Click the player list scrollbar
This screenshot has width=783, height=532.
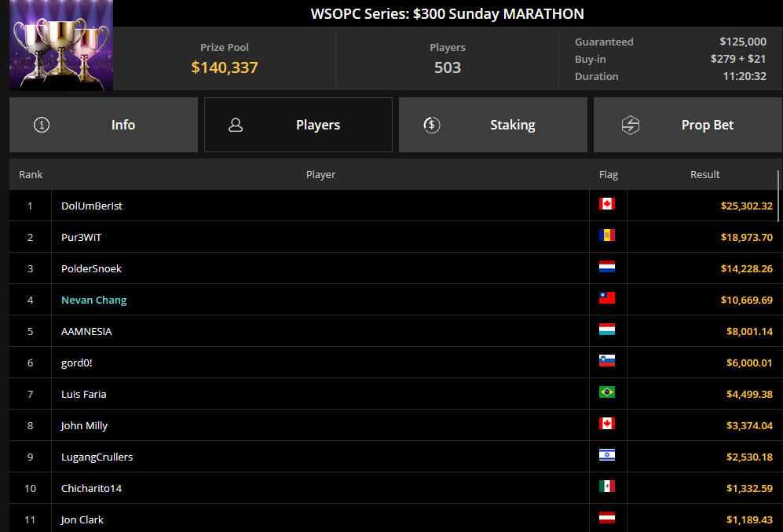[x=778, y=196]
